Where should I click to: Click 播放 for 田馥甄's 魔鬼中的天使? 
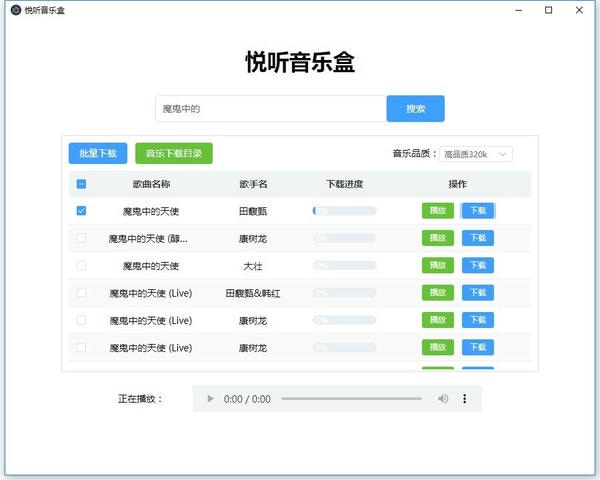pyautogui.click(x=438, y=211)
